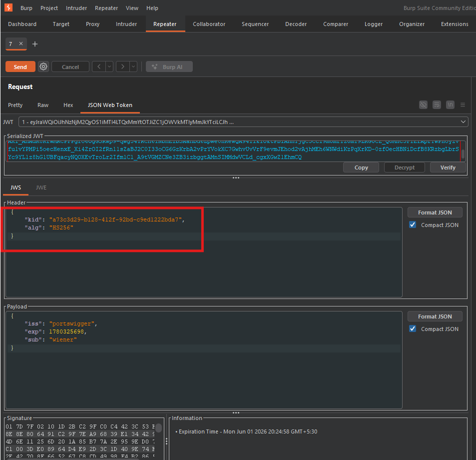
Task: Go to previous request arrow
Action: (99, 66)
